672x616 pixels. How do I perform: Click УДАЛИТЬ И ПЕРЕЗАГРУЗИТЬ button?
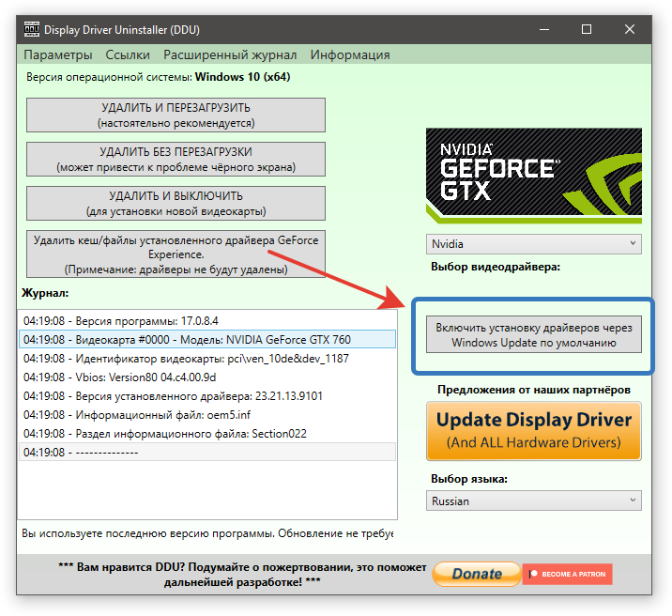176,115
